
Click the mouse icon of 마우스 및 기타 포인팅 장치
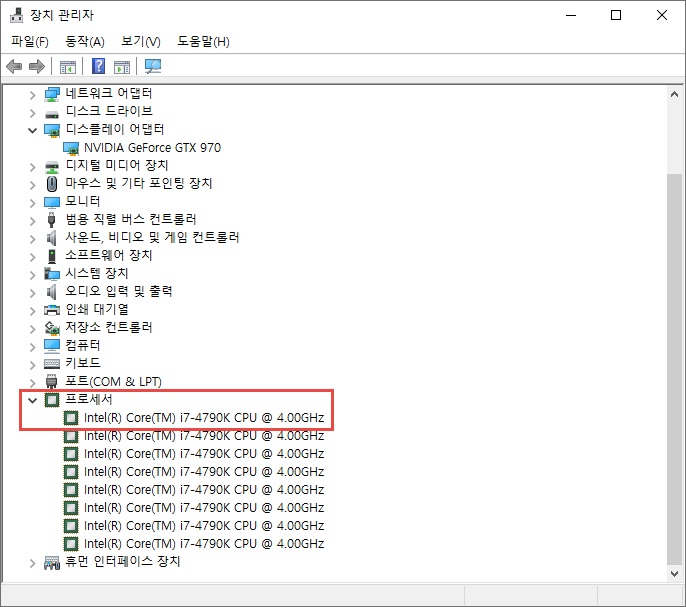click(52, 184)
